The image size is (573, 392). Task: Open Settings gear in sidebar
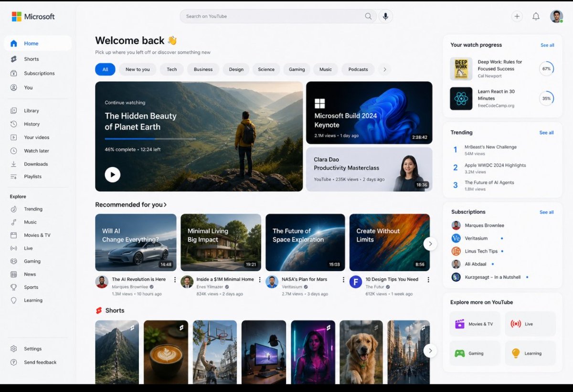14,349
